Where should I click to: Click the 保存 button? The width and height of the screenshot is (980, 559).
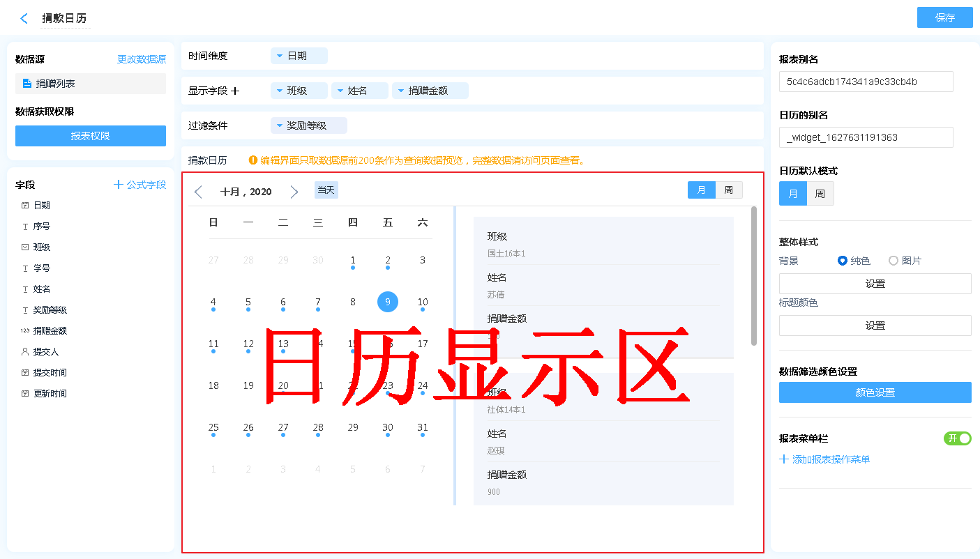(x=944, y=17)
